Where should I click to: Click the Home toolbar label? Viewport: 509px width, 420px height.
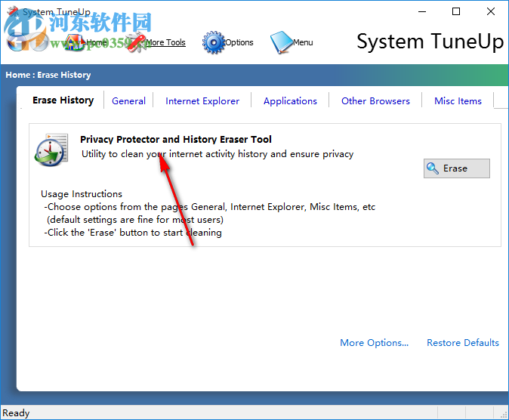tap(97, 42)
